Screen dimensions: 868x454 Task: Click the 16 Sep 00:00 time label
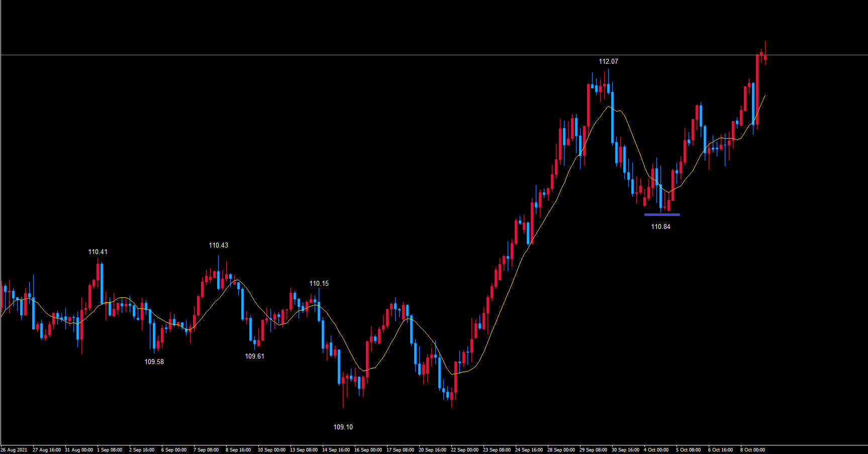368,449
